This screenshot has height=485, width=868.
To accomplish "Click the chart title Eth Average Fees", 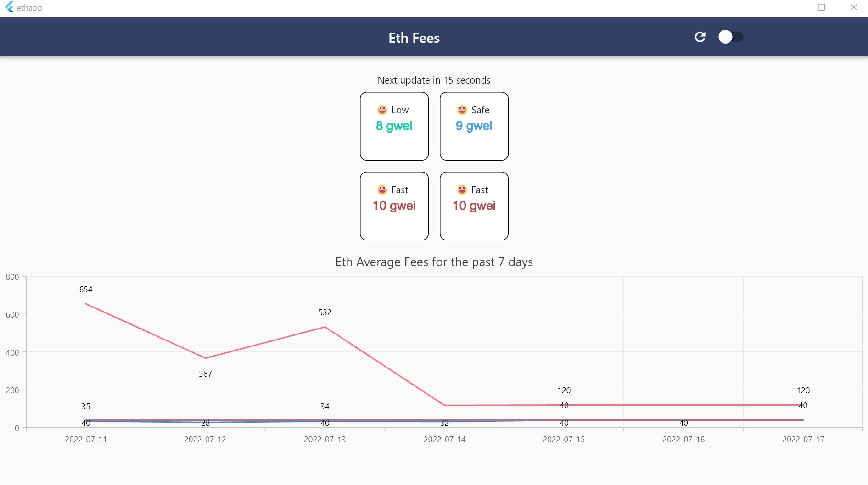I will click(434, 262).
